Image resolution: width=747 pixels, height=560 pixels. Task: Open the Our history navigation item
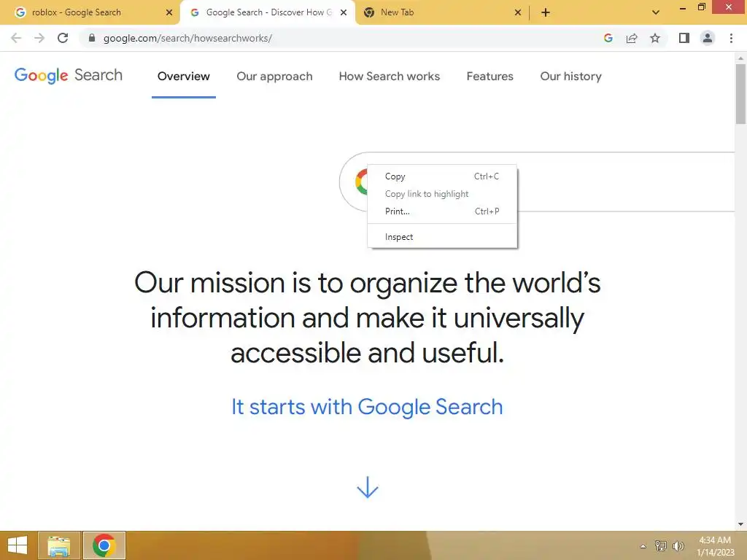(570, 76)
